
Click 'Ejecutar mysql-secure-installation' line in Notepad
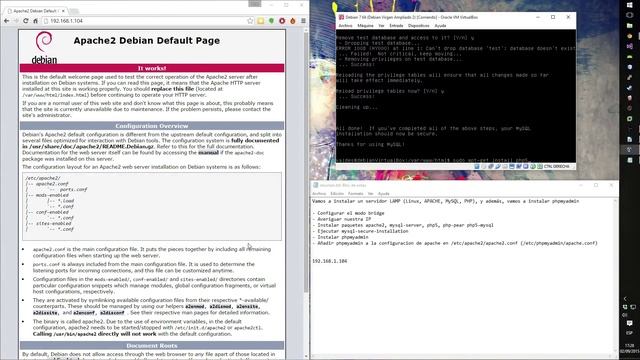pos(360,231)
